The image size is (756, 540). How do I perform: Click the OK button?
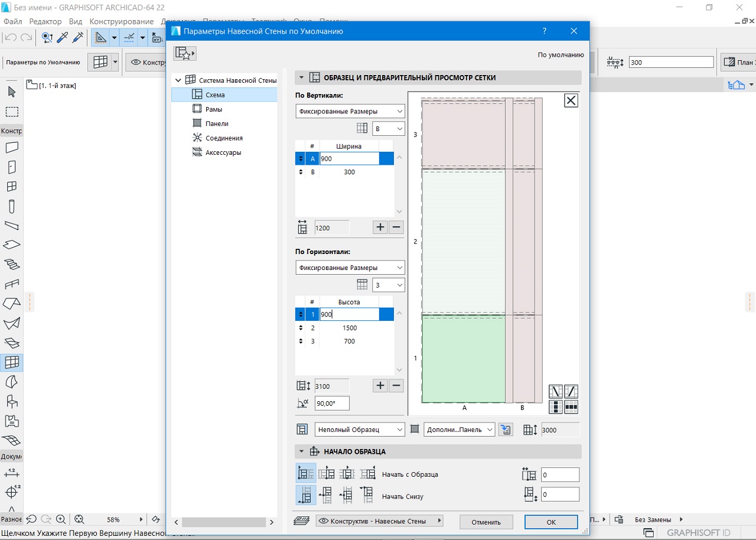pos(550,522)
